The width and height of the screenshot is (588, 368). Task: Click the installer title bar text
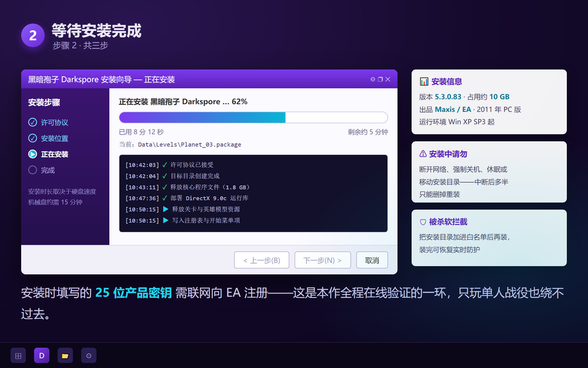[101, 79]
